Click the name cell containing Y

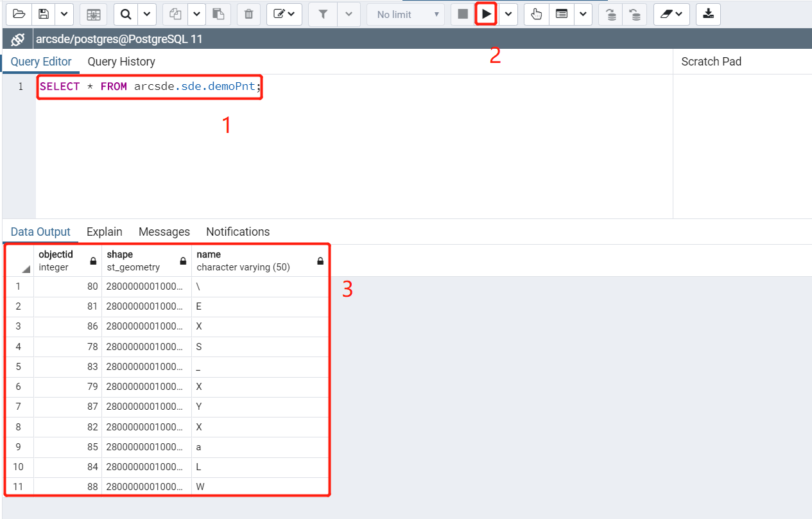pyautogui.click(x=260, y=407)
